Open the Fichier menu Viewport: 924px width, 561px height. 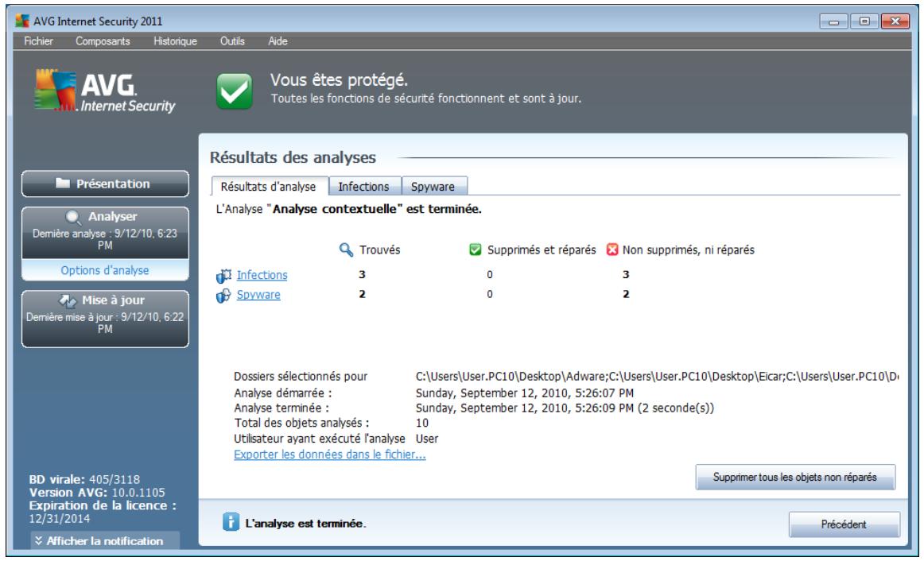tap(38, 41)
